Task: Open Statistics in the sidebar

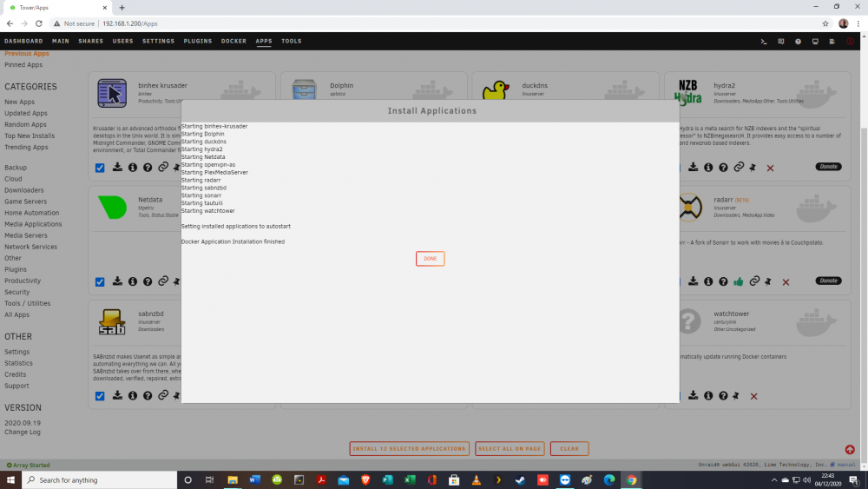Action: point(19,363)
